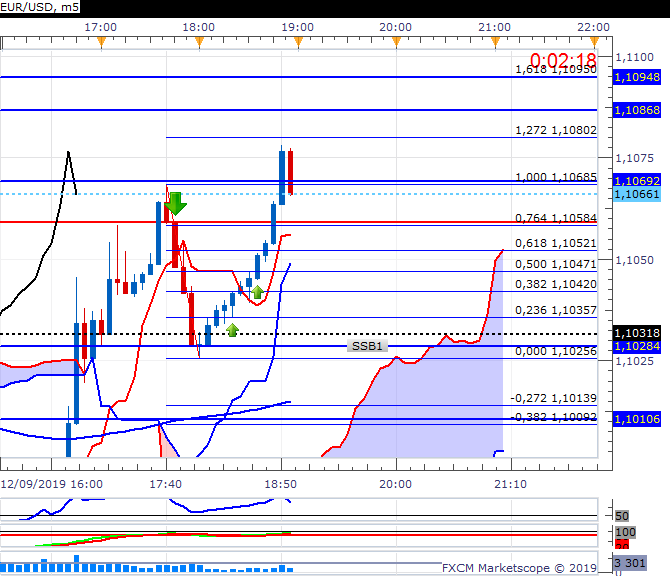Click the 50 level label of oscillator

point(622,516)
